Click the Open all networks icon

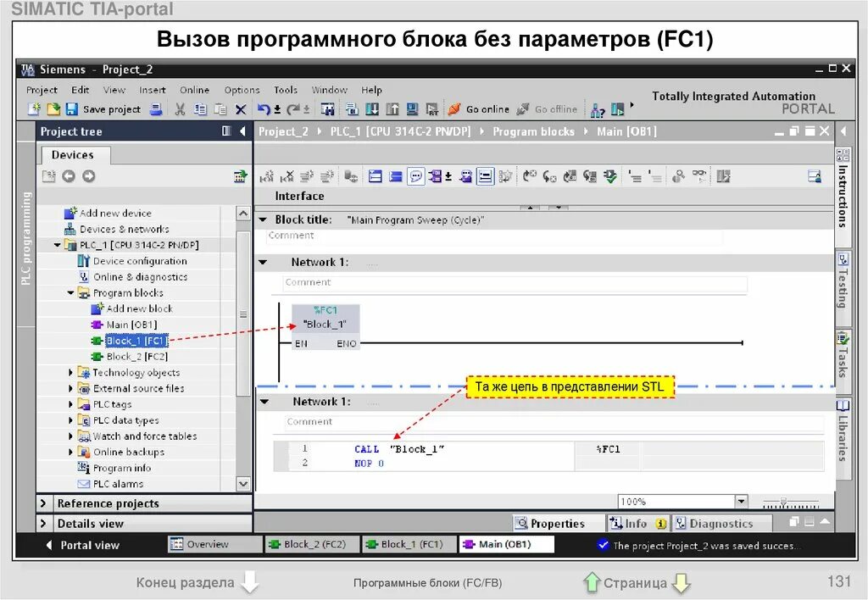click(376, 176)
